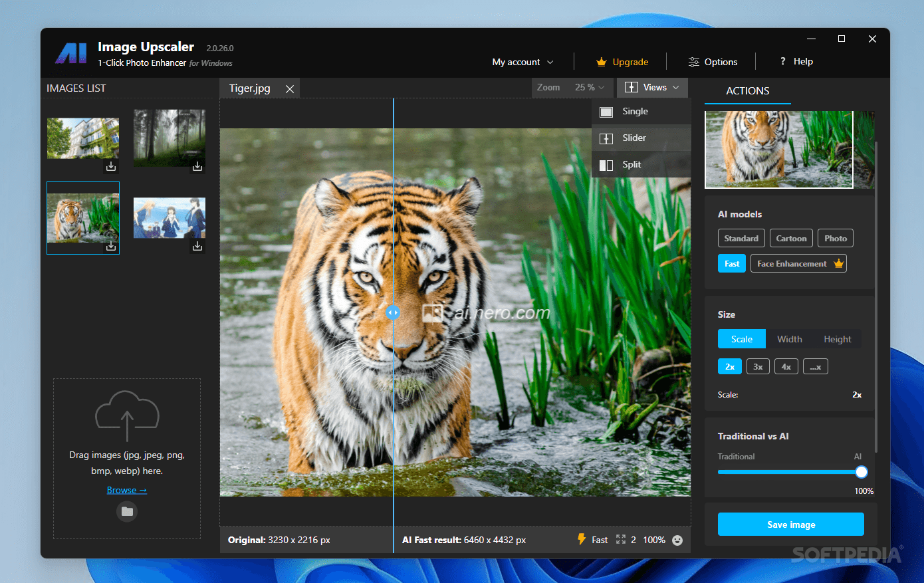Switch to the Width size tab
924x583 pixels.
click(x=790, y=339)
